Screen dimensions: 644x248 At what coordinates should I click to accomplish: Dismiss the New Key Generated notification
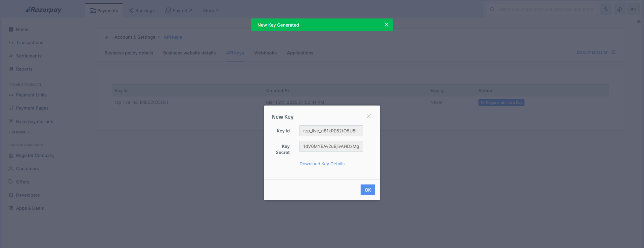tap(386, 25)
